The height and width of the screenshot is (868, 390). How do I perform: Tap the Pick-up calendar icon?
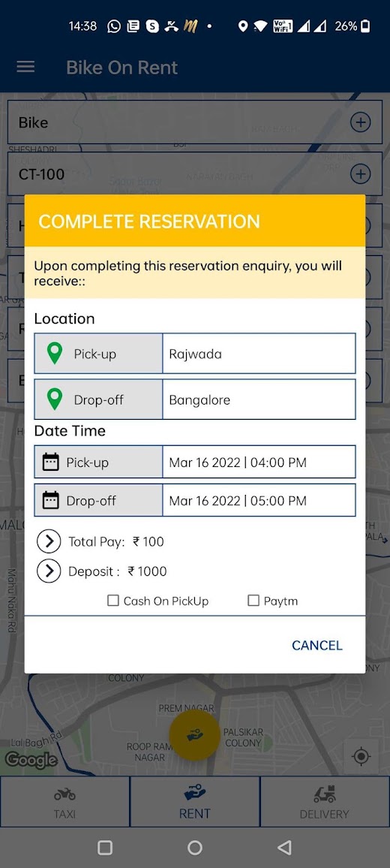point(51,462)
